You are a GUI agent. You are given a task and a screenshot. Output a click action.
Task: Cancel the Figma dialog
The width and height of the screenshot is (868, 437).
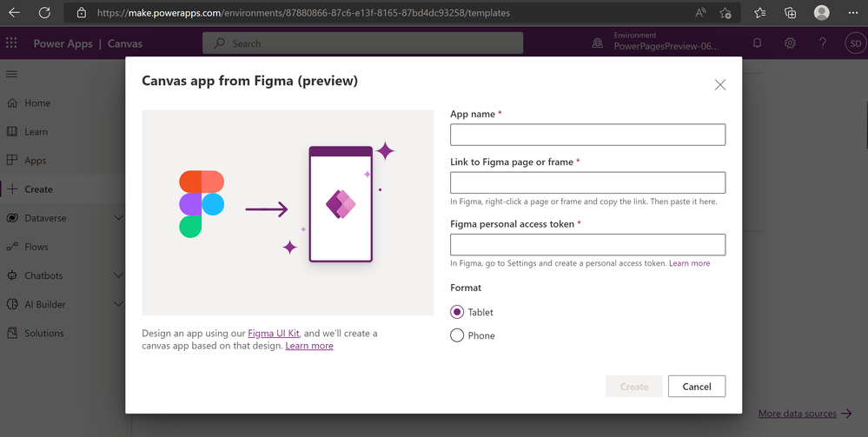tap(696, 387)
